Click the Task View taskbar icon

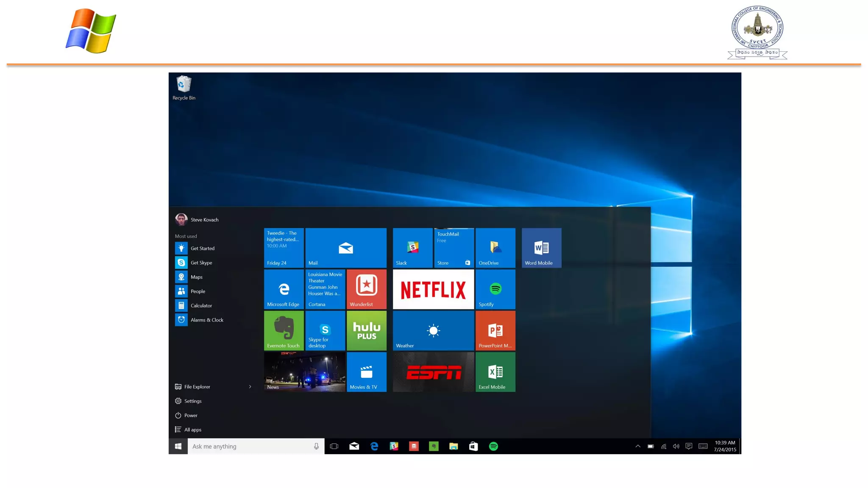pyautogui.click(x=334, y=446)
